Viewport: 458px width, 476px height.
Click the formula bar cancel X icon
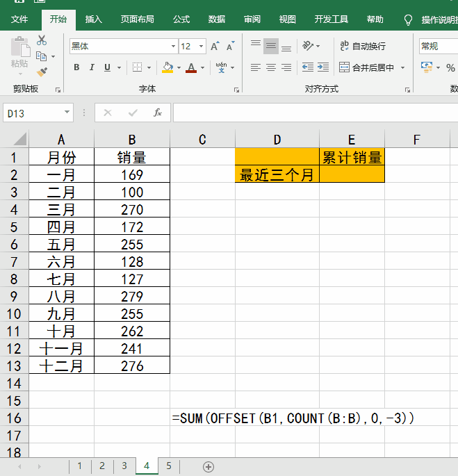108,113
